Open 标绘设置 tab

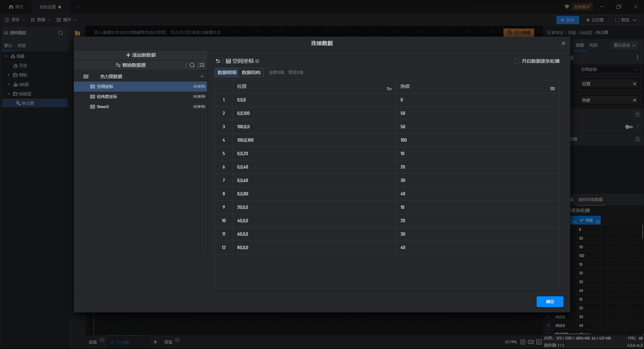(50, 7)
